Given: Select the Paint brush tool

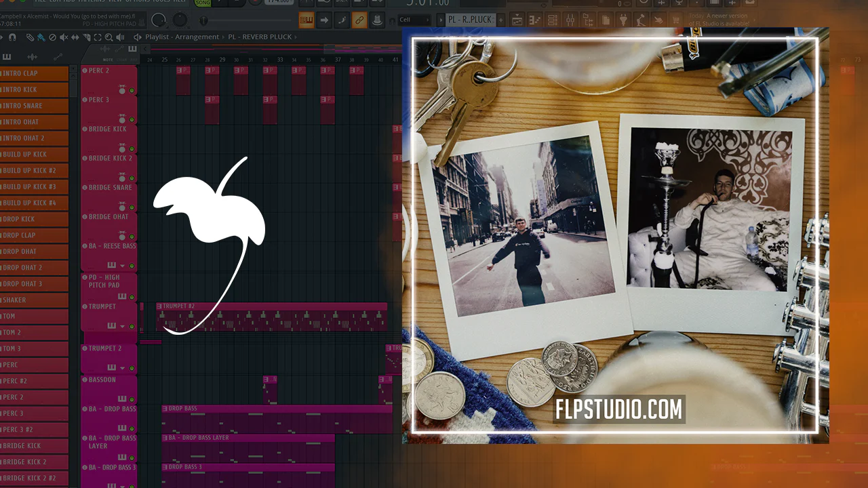Looking at the screenshot, I should (x=41, y=37).
